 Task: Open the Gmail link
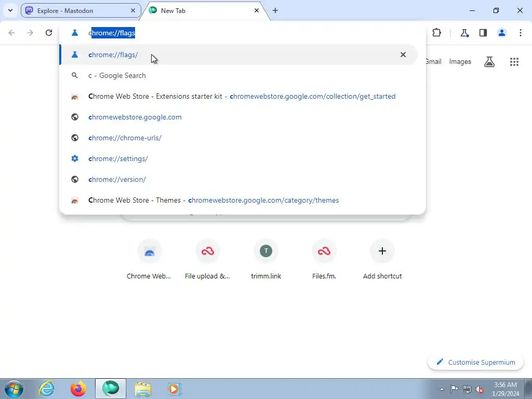tap(433, 61)
